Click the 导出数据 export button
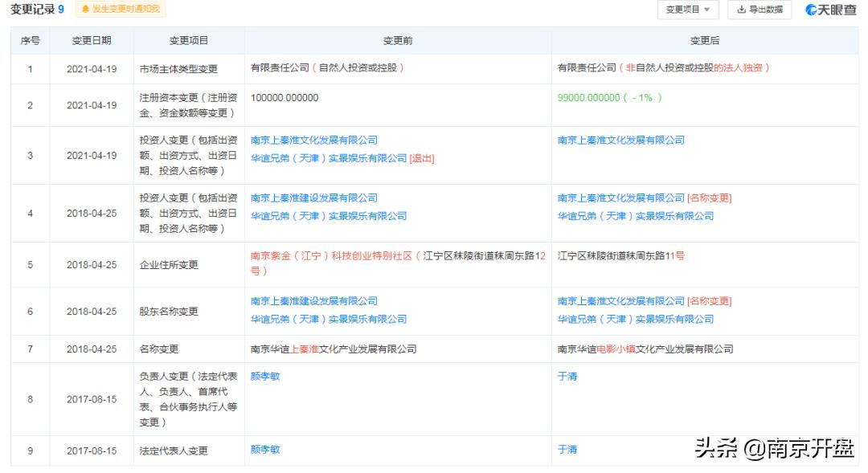The width and height of the screenshot is (868, 473). click(x=759, y=10)
